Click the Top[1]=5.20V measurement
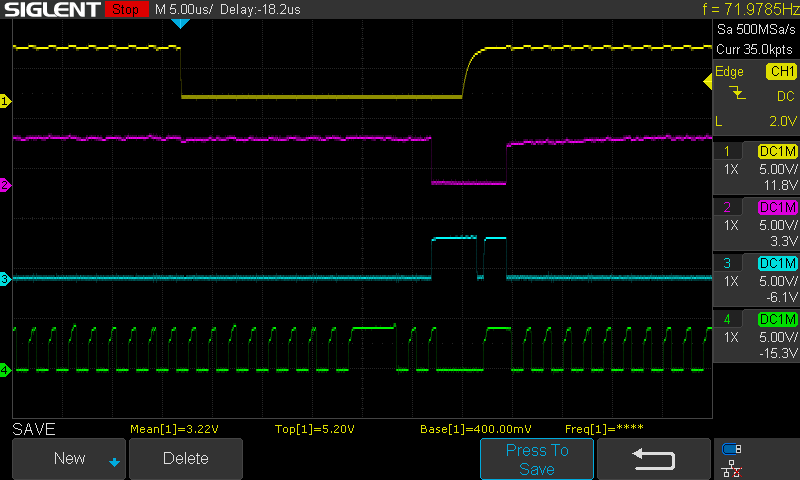 314,429
